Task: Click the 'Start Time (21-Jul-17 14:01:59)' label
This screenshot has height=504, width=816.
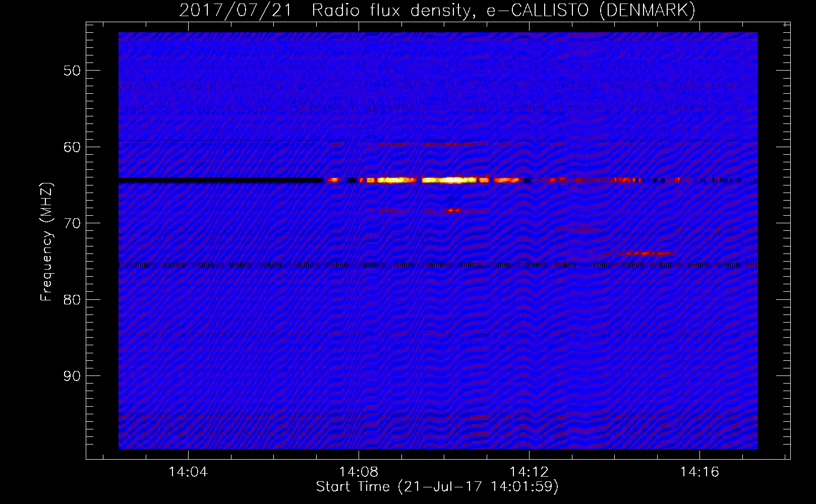Action: pos(437,487)
